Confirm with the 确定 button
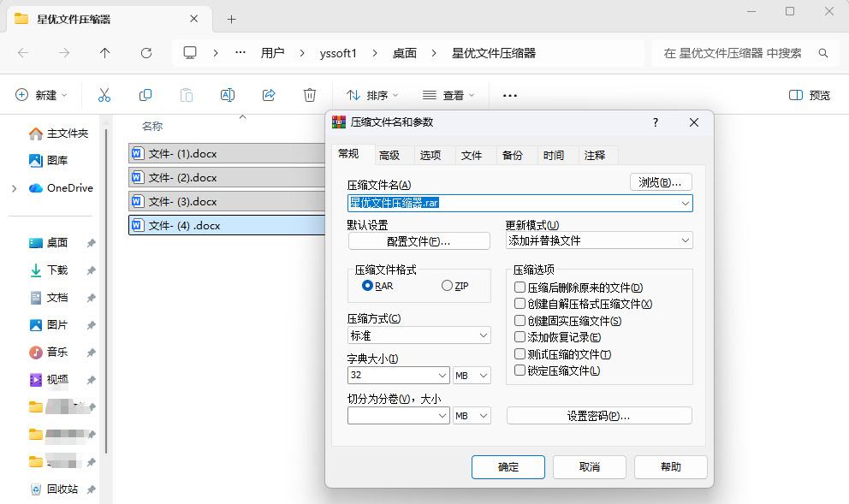Image resolution: width=849 pixels, height=504 pixels. tap(508, 466)
